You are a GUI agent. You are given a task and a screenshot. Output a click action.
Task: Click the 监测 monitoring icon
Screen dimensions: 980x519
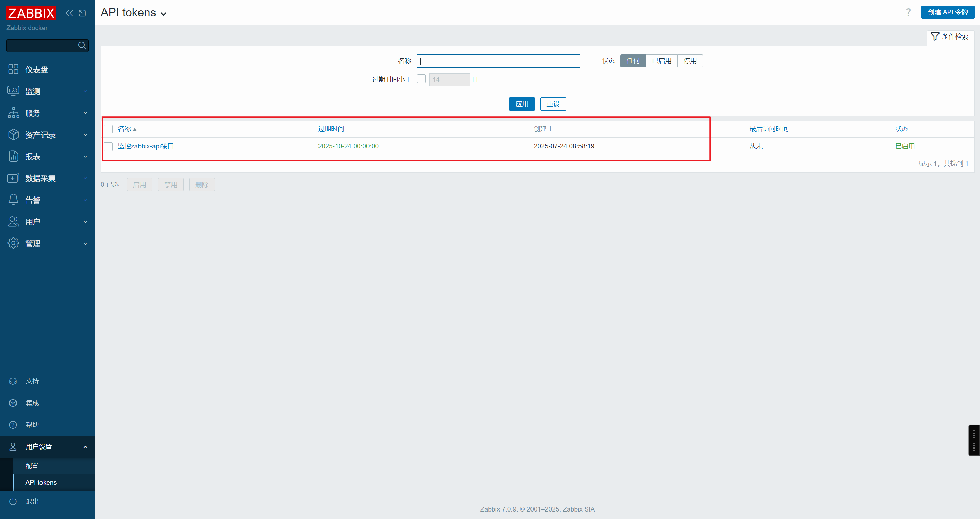click(13, 91)
